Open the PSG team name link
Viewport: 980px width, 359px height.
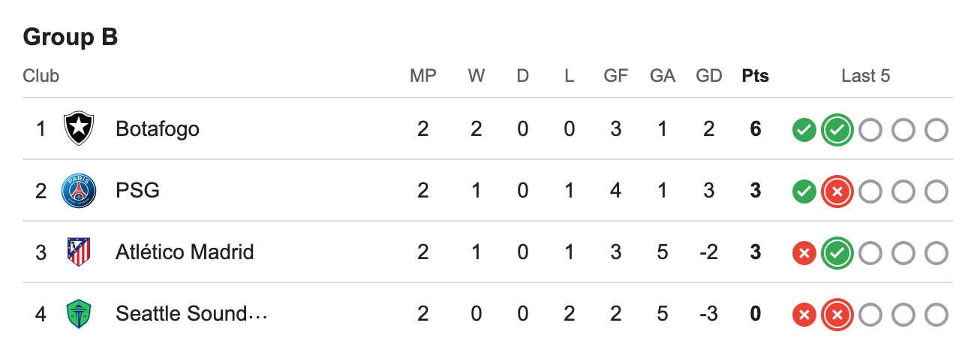pos(137,191)
